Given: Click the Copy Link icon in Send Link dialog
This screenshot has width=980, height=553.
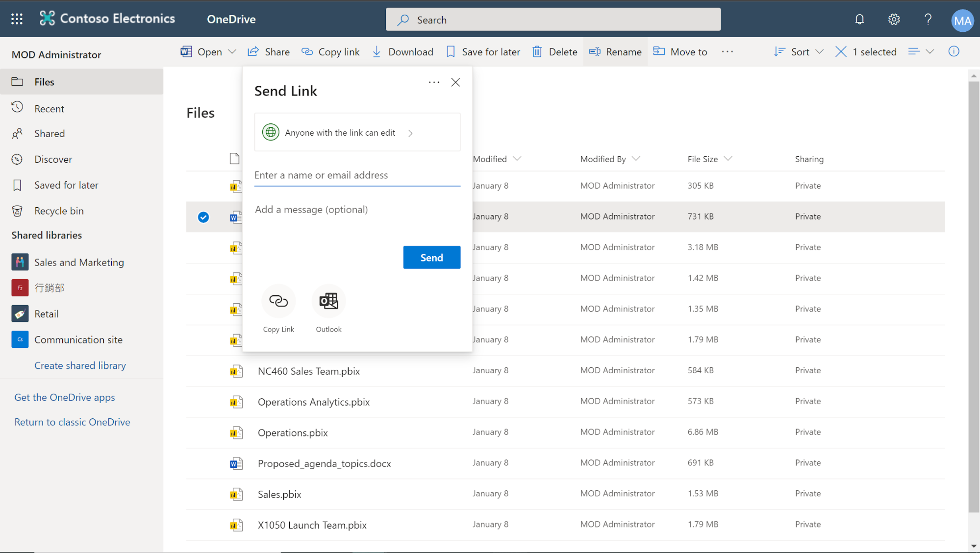Looking at the screenshot, I should click(278, 301).
